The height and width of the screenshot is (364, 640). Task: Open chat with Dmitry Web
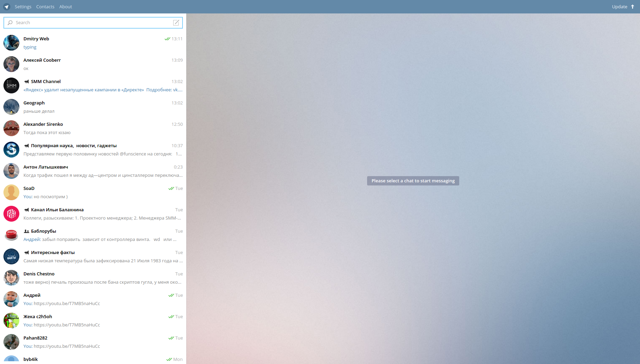coord(93,43)
